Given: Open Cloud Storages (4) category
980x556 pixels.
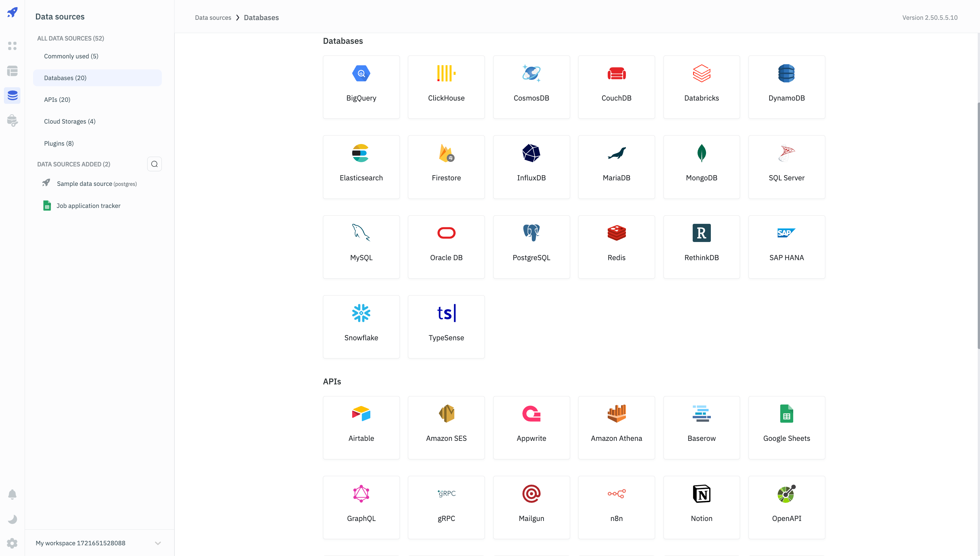Looking at the screenshot, I should [97, 121].
